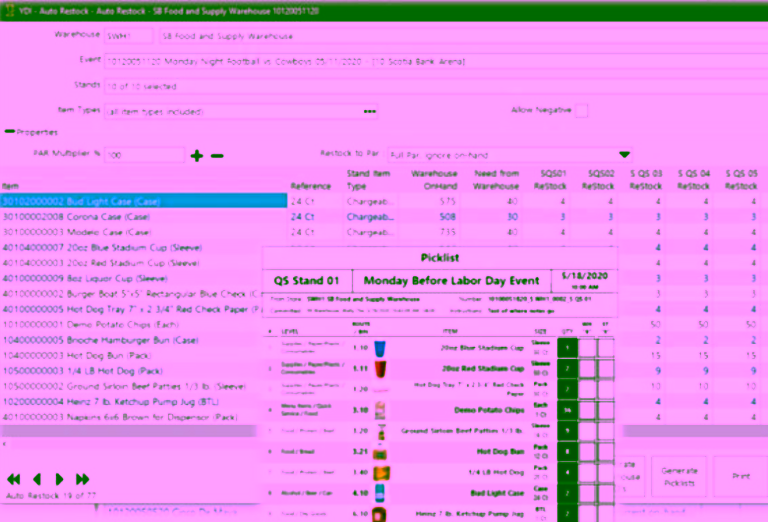Click the Generate Picklists button
This screenshot has width=768, height=522.
(679, 476)
